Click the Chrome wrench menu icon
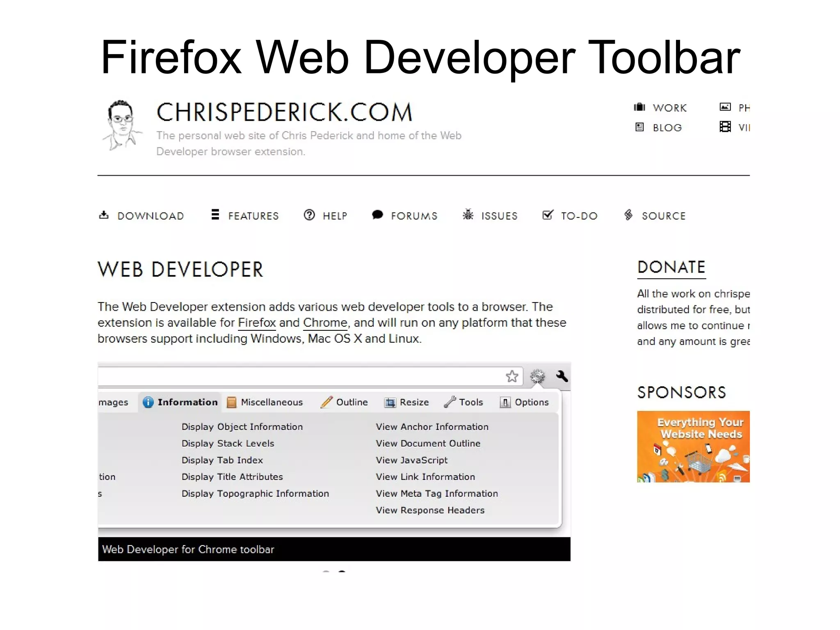The height and width of the screenshot is (630, 840). point(562,376)
